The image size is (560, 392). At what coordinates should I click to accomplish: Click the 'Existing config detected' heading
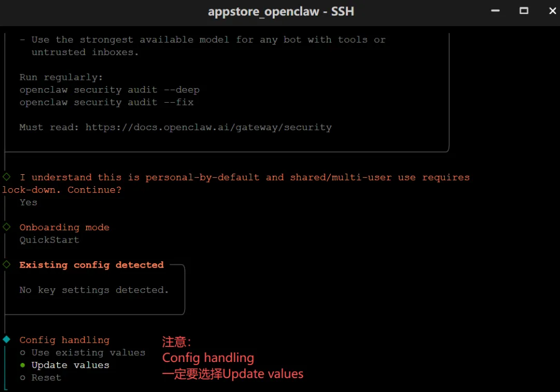[91, 265]
